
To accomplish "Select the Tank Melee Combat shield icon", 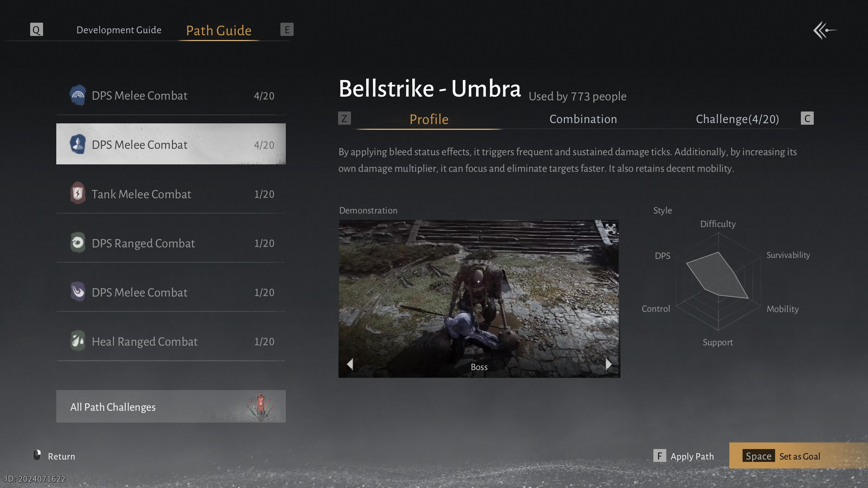I will coord(78,194).
